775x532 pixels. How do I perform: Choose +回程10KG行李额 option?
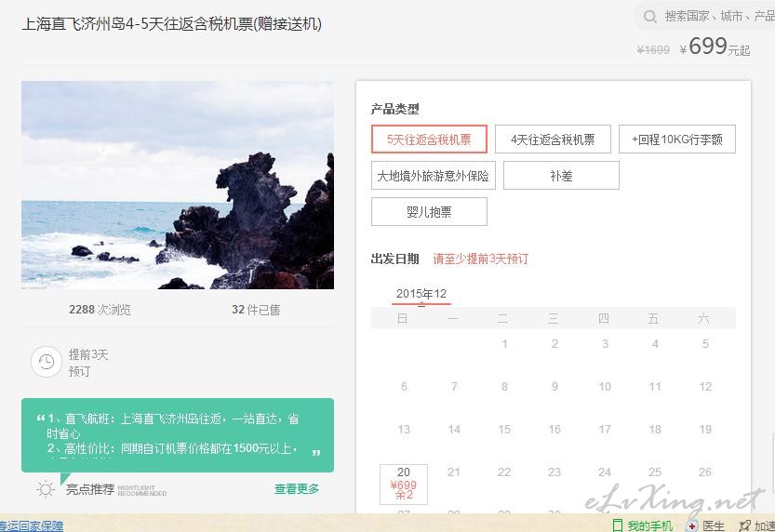[677, 140]
